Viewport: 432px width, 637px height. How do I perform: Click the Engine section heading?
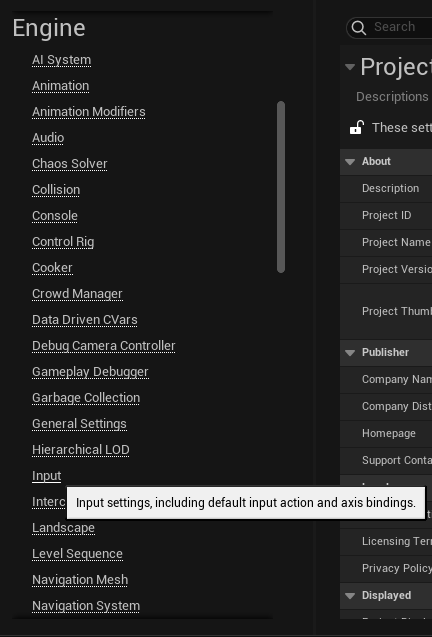(x=49, y=28)
